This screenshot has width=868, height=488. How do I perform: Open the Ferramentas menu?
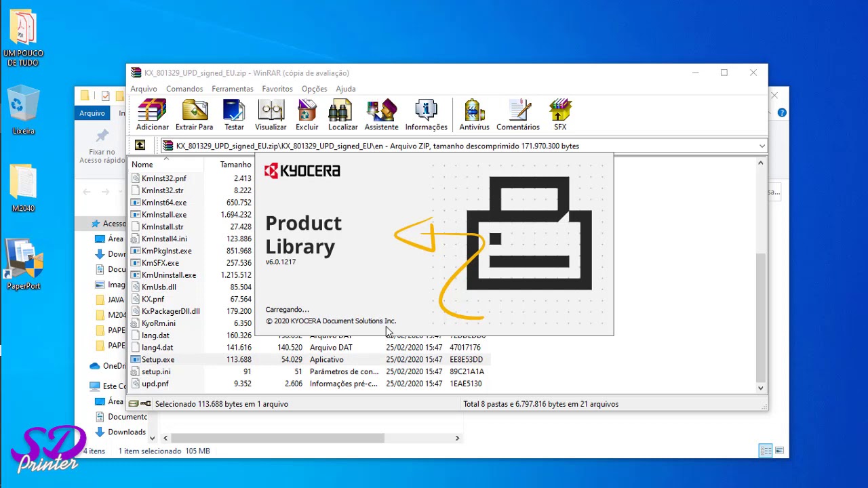232,89
